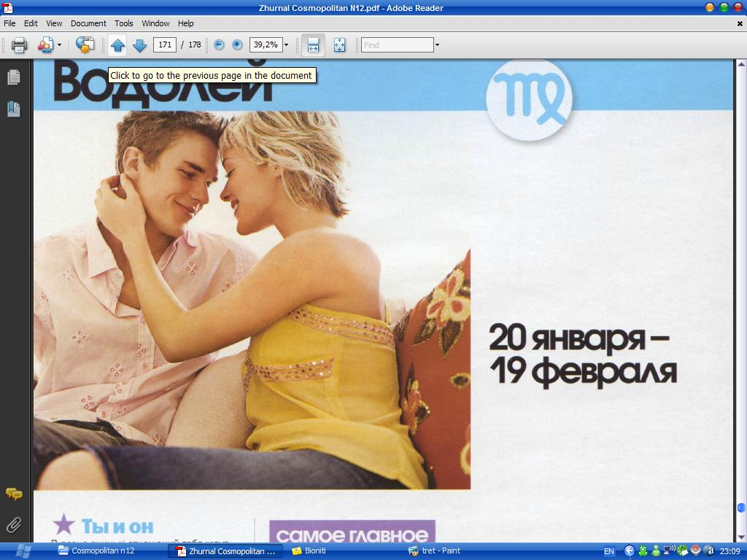
Task: Click the page number field showing 171
Action: tap(165, 44)
